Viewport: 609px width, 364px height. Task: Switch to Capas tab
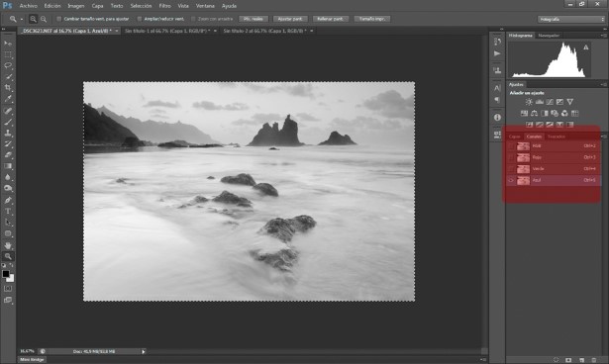[514, 136]
